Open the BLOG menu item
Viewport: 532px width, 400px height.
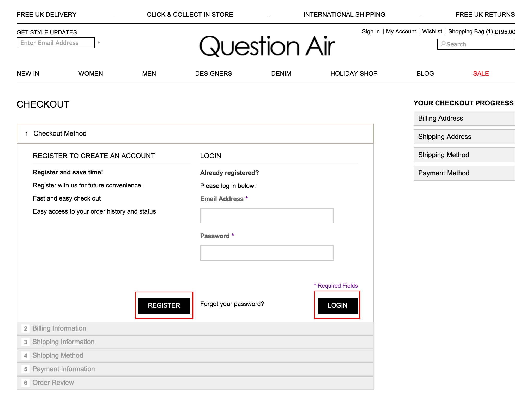tap(425, 74)
